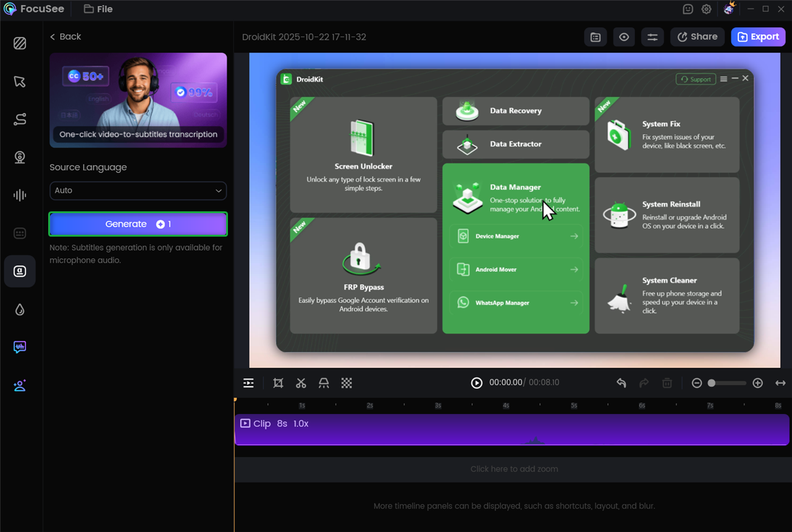This screenshot has width=792, height=532.
Task: Play the video preview
Action: [x=476, y=383]
